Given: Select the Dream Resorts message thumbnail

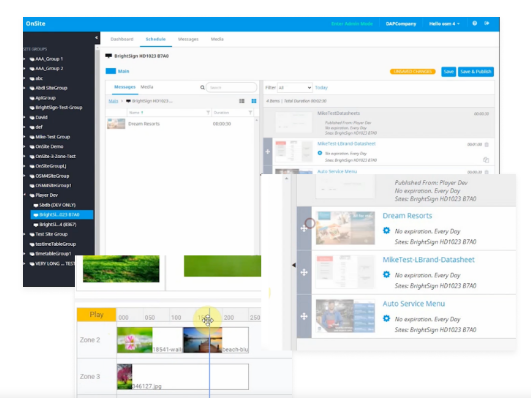Looking at the screenshot, I should pos(116,124).
